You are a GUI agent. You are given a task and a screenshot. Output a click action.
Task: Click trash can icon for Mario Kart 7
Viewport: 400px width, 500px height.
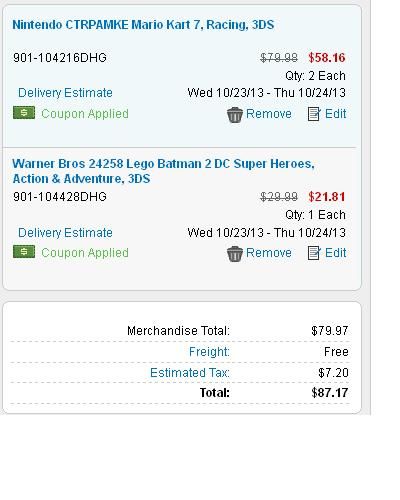pyautogui.click(x=235, y=115)
